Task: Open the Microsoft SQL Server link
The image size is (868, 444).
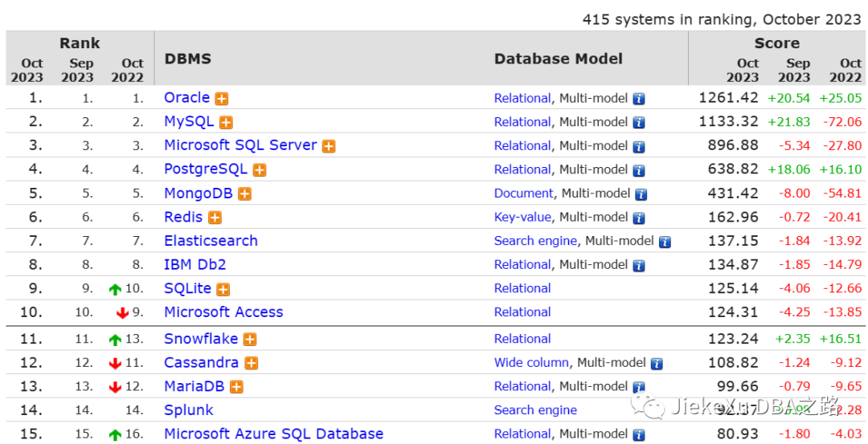Action: pos(240,145)
